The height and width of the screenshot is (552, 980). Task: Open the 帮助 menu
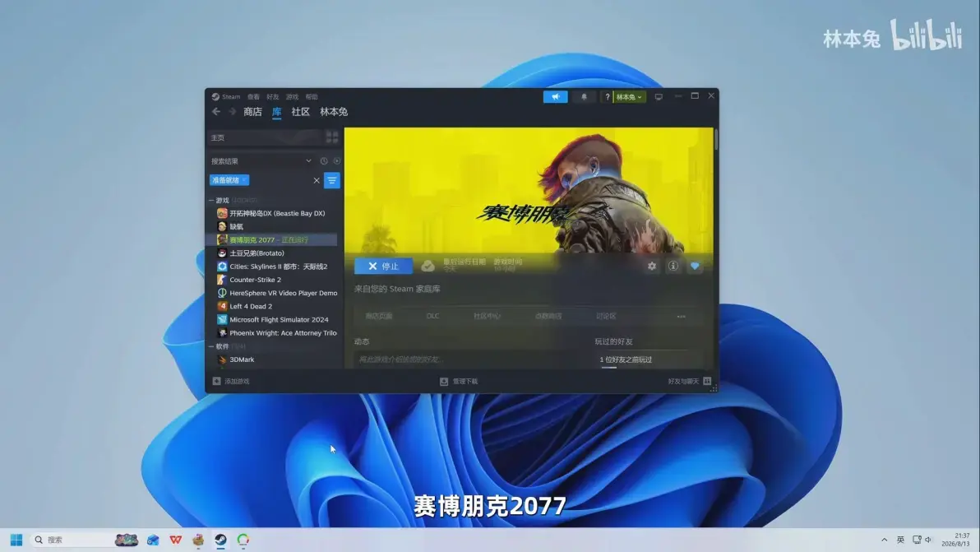tap(312, 97)
